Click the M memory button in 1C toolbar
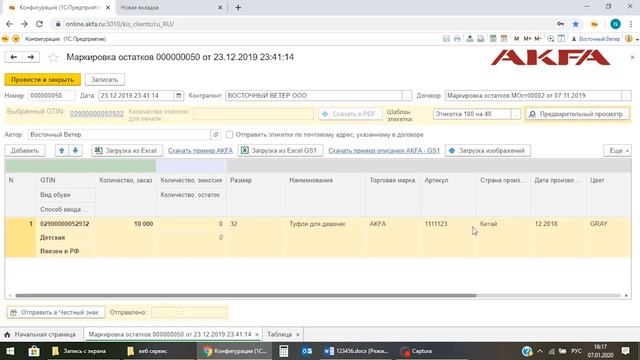 (516, 39)
